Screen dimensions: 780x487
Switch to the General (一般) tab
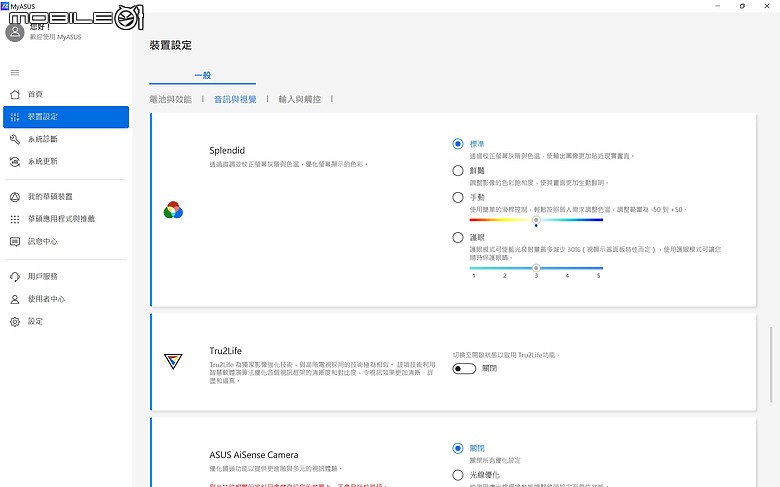(202, 75)
